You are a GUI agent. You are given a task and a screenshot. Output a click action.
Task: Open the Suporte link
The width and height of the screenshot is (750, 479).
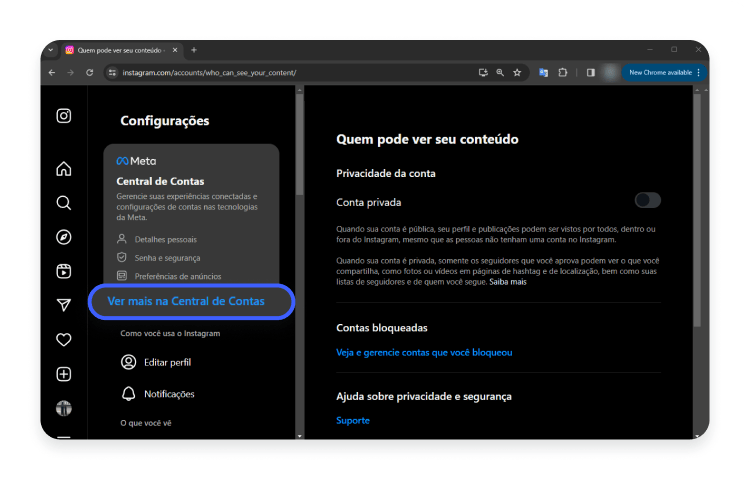coord(353,421)
